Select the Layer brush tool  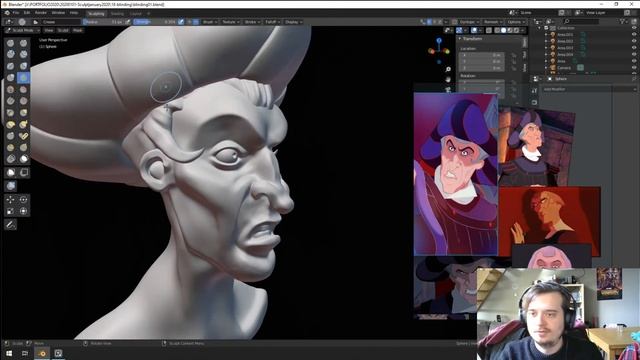[11, 66]
